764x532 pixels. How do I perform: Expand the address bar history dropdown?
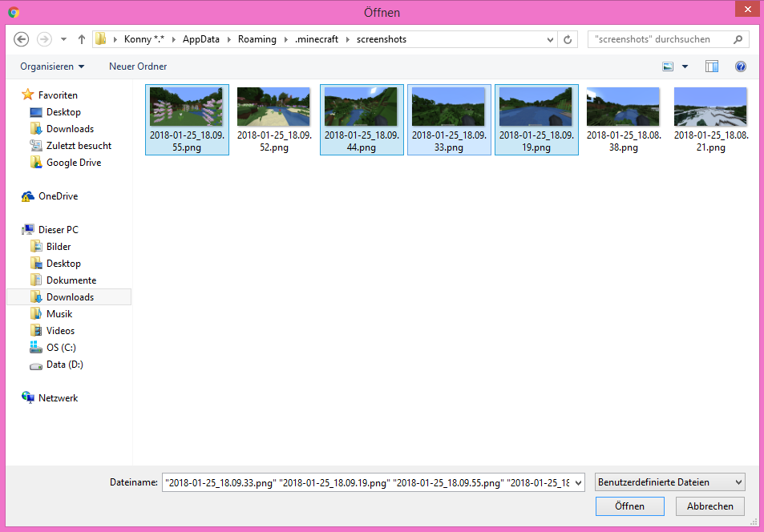[x=551, y=39]
